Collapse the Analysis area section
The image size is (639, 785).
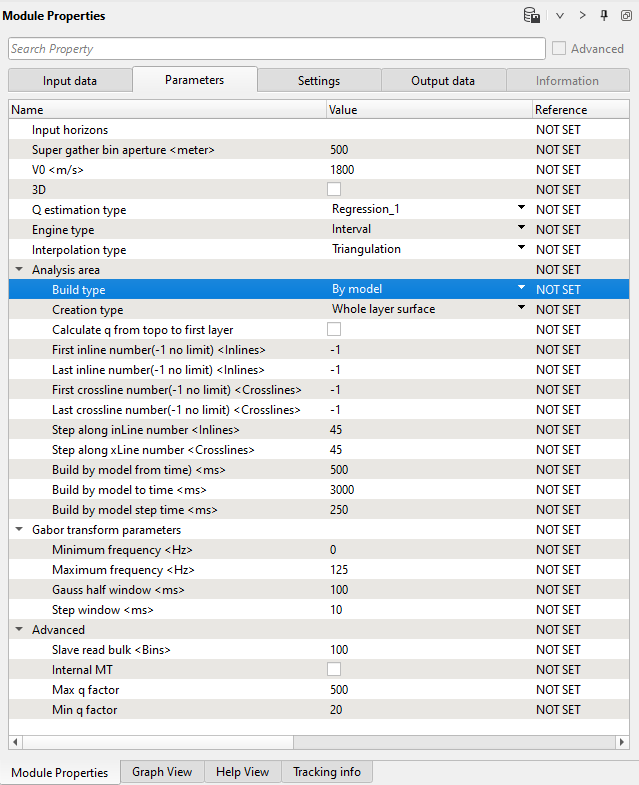tap(20, 269)
